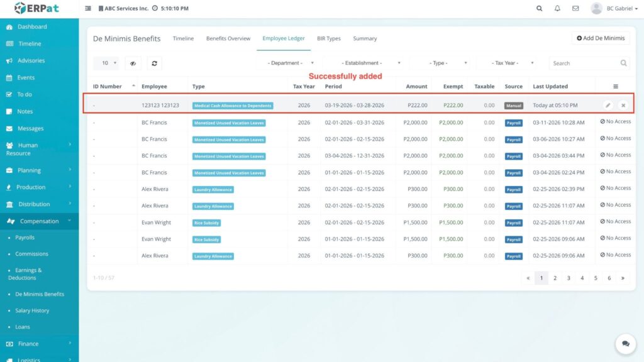Viewport: 644px width, 362px height.
Task: Click the Search input field
Action: click(x=583, y=63)
